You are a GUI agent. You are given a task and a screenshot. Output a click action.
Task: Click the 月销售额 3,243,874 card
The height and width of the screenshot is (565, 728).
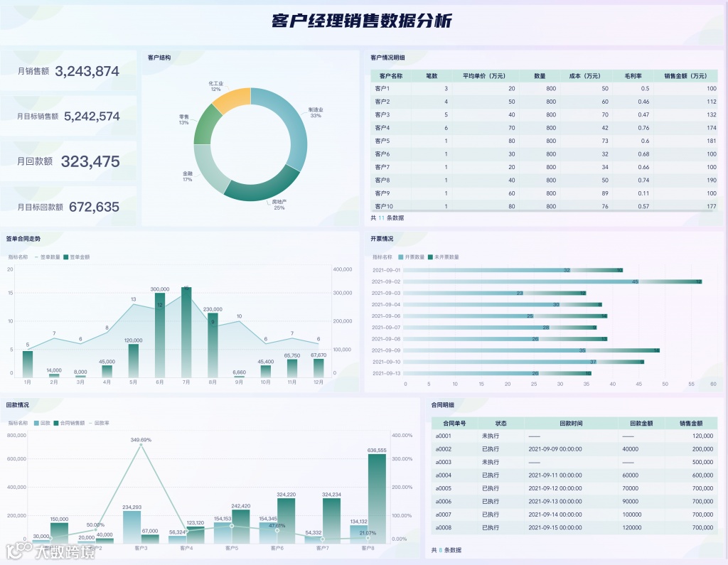pos(68,71)
